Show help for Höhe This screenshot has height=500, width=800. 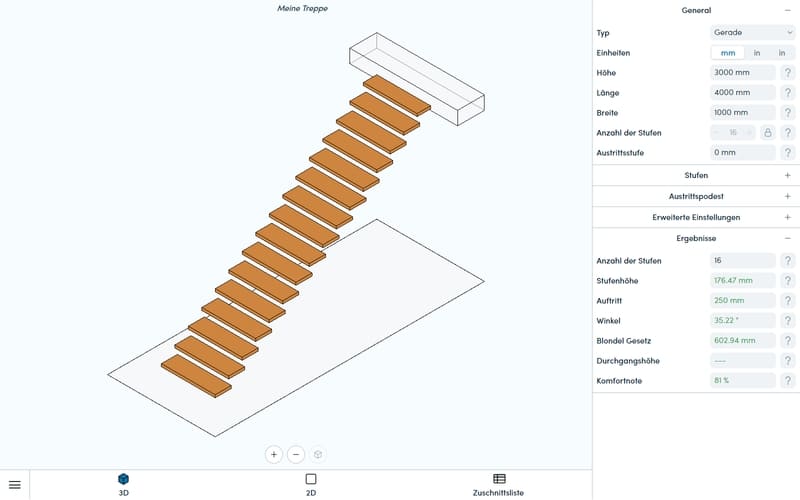788,72
